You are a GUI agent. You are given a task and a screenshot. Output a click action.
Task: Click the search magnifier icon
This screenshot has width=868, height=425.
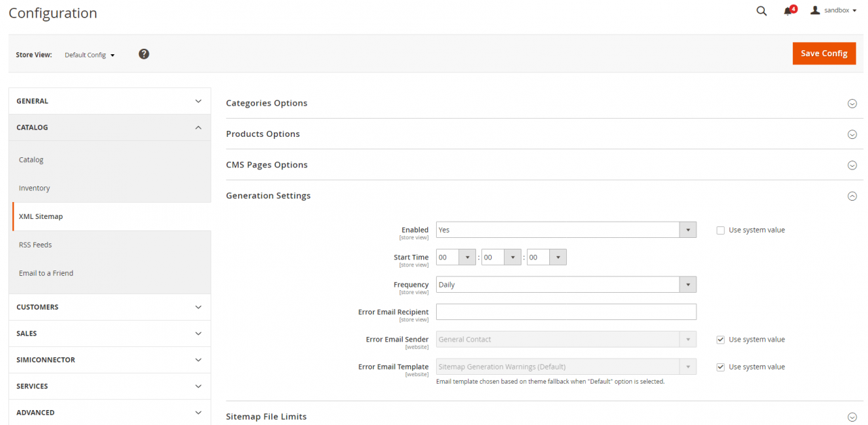coord(762,11)
